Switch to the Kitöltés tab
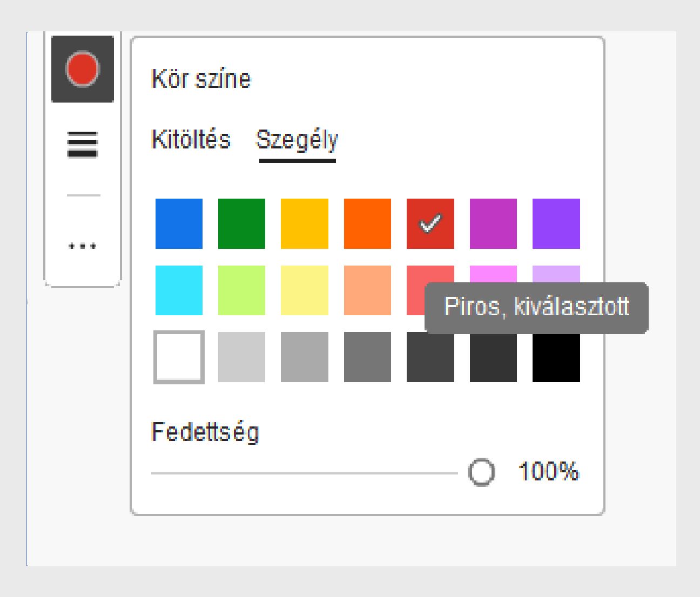 (x=191, y=139)
